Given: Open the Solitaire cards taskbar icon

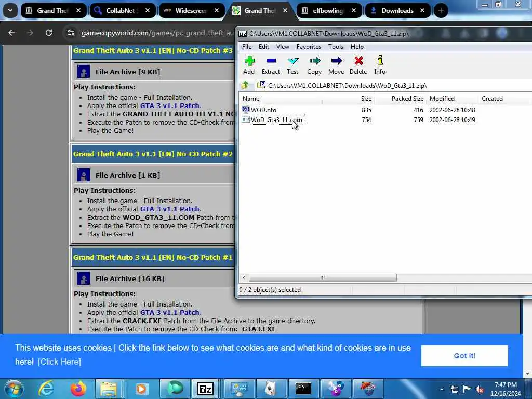Looking at the screenshot, I should [x=270, y=389].
